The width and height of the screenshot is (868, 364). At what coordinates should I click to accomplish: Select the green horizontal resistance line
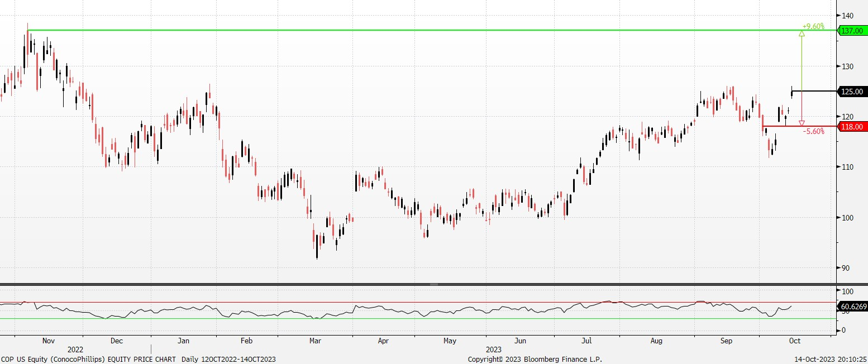[432, 30]
